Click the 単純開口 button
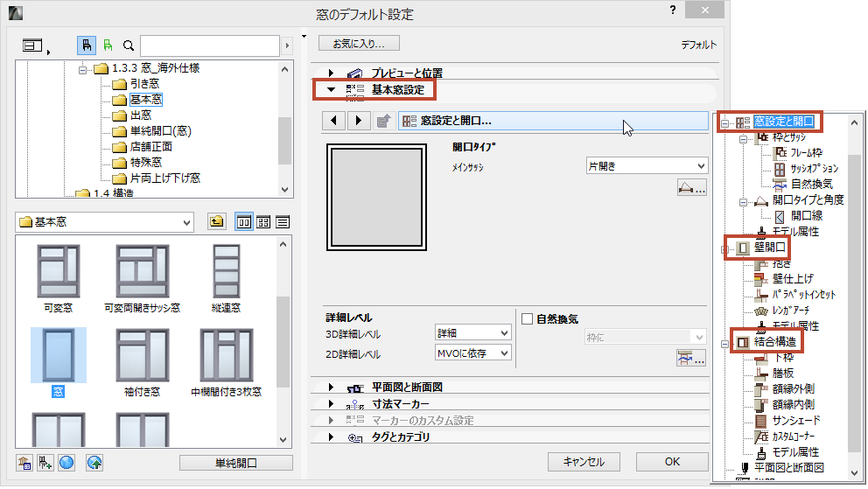 pyautogui.click(x=236, y=463)
